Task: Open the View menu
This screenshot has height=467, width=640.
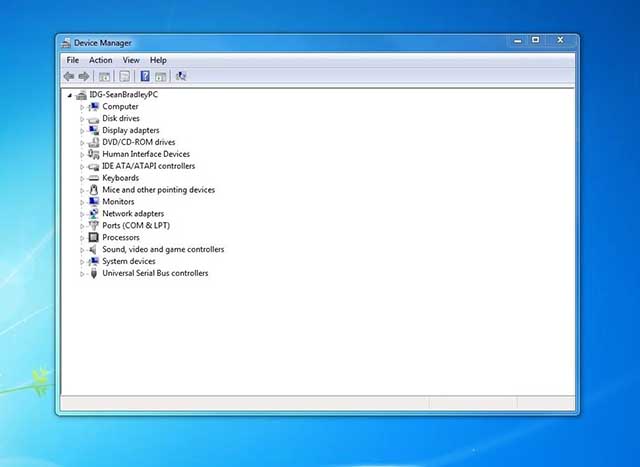Action: click(x=131, y=60)
